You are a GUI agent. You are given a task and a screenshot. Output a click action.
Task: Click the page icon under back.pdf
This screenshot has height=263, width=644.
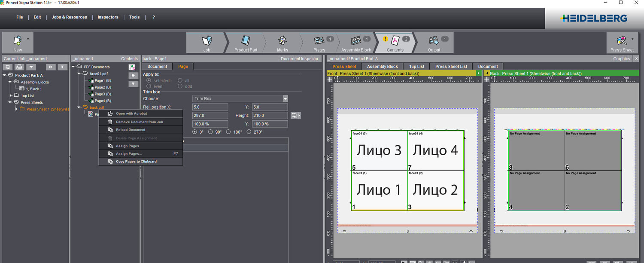tap(91, 114)
